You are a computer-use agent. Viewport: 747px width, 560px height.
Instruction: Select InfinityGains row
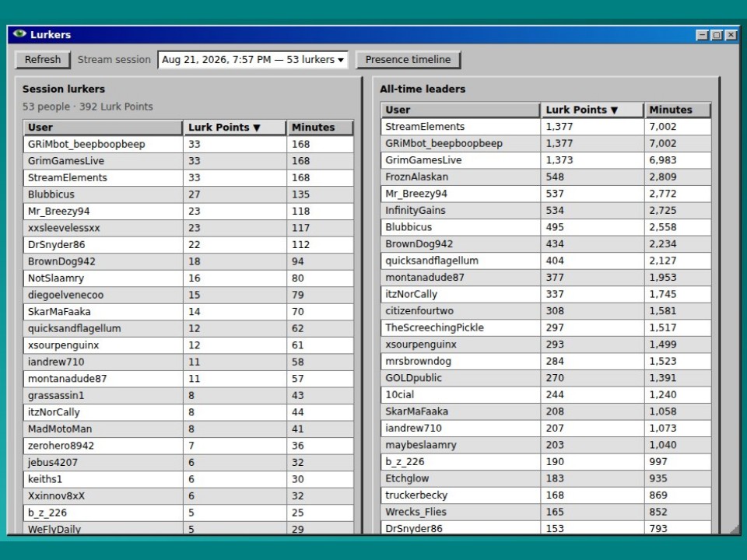(x=546, y=210)
